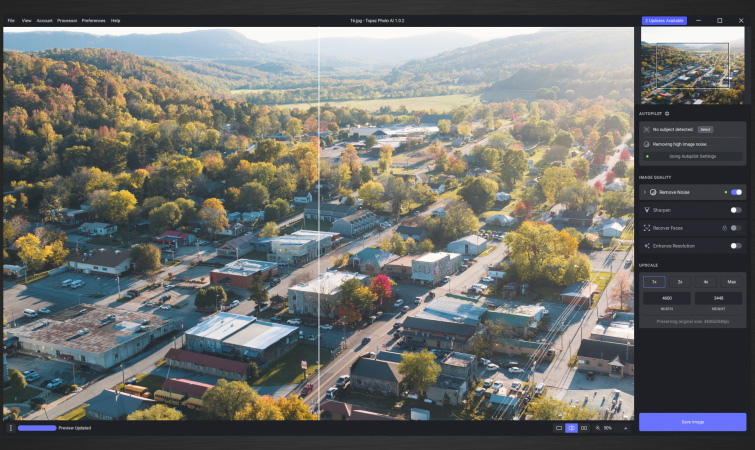Viewport: 755px width, 450px height.
Task: Select the split view mode icon
Action: (571, 428)
